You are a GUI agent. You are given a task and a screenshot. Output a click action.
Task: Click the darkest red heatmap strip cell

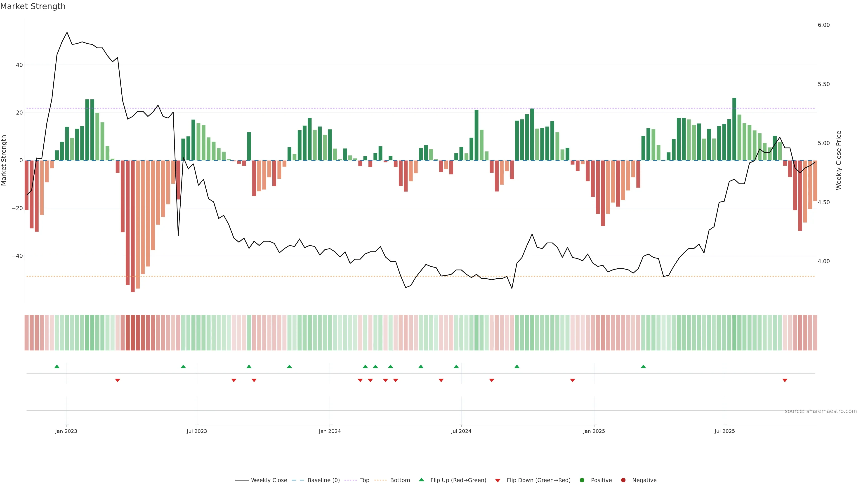pos(133,333)
